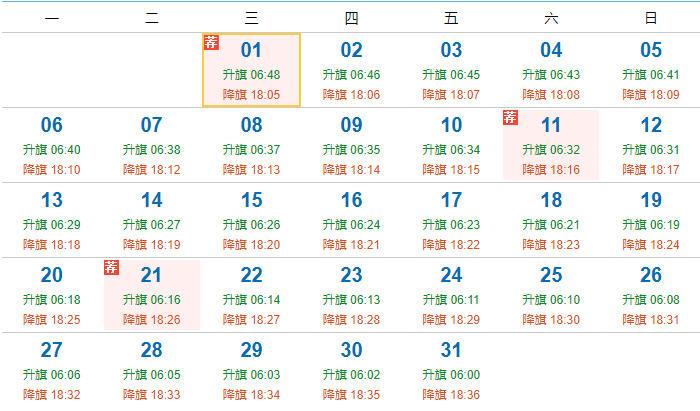
Task: Select the highlighted date 01 cell
Action: (x=251, y=69)
